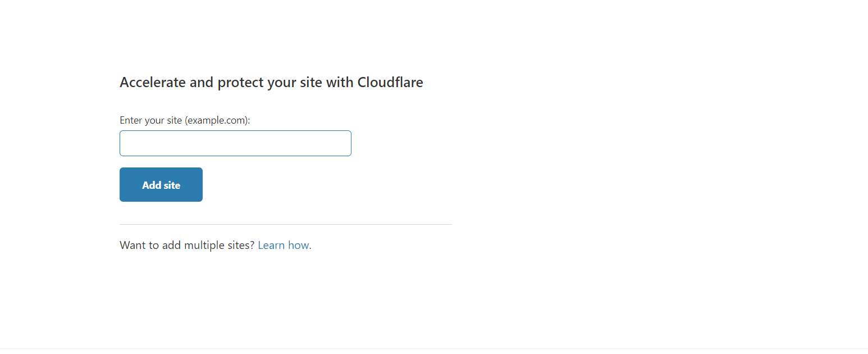Image resolution: width=868 pixels, height=354 pixels.
Task: Click the Want to add multiple sites text
Action: coord(187,246)
